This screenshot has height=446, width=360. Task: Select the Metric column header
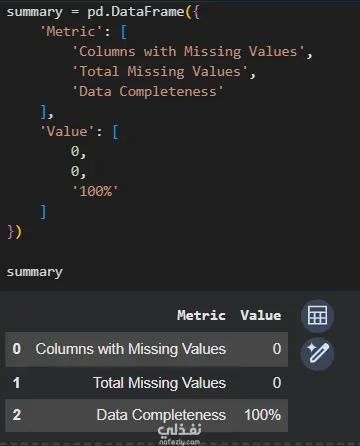pyautogui.click(x=201, y=315)
